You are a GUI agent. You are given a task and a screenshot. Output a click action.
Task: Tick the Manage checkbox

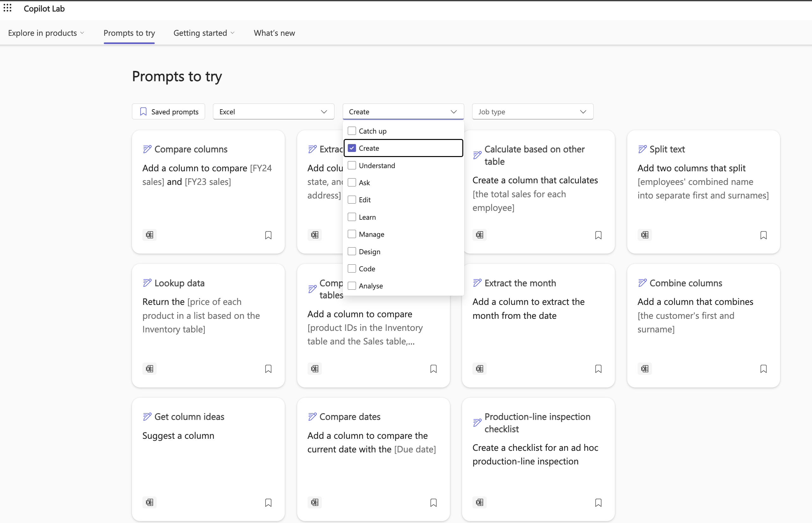tap(352, 234)
